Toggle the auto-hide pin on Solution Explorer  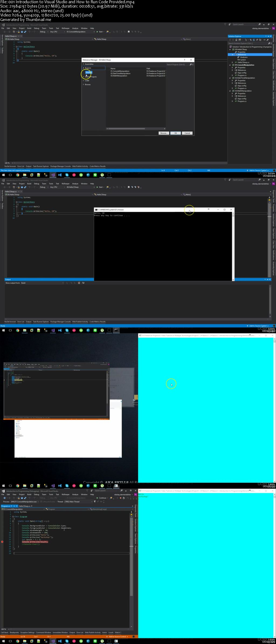[268, 36]
